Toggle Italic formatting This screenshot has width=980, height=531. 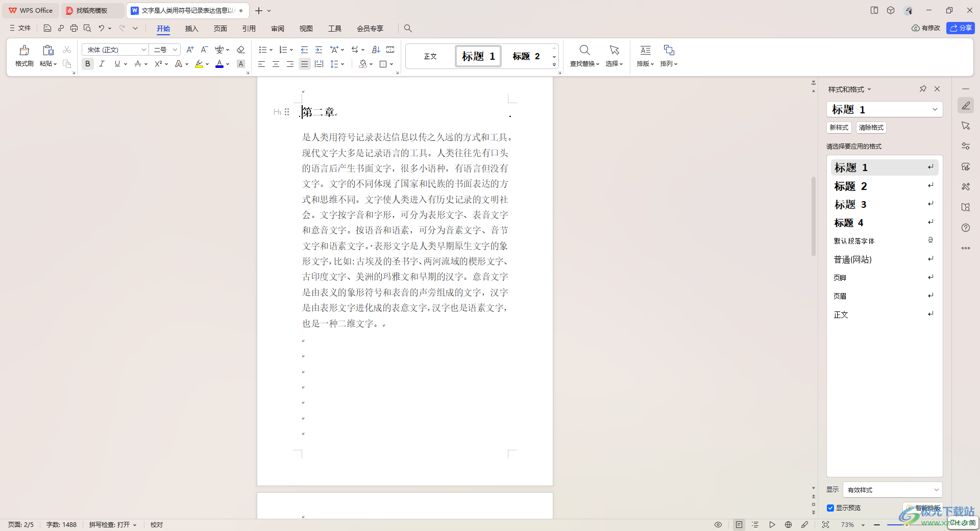click(x=102, y=64)
